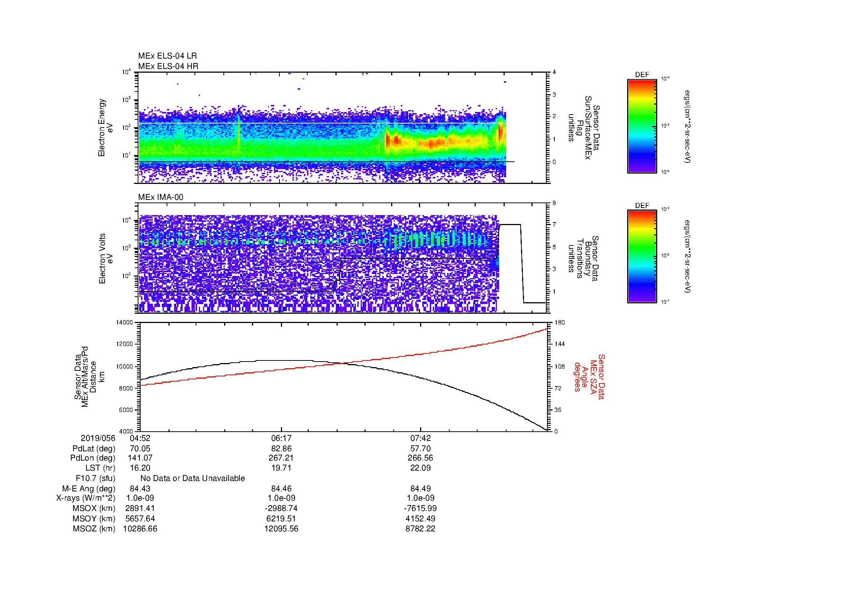Click the '06:17' time tick label

(x=281, y=438)
